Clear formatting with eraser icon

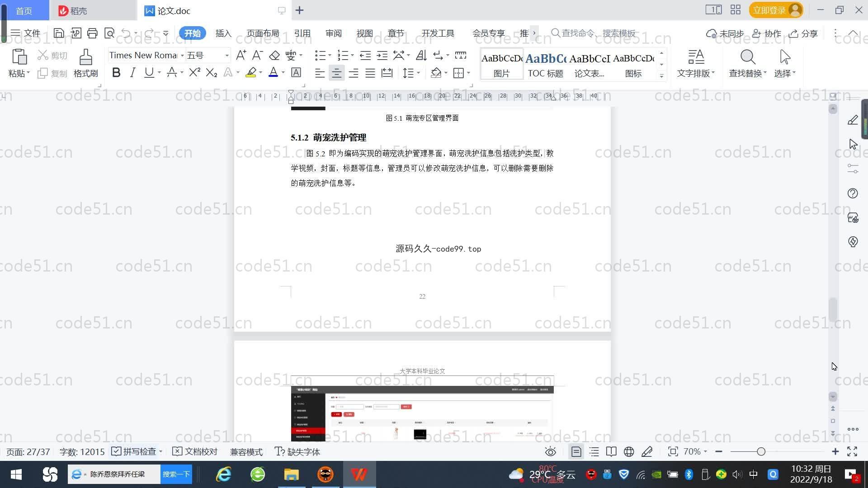tap(274, 55)
